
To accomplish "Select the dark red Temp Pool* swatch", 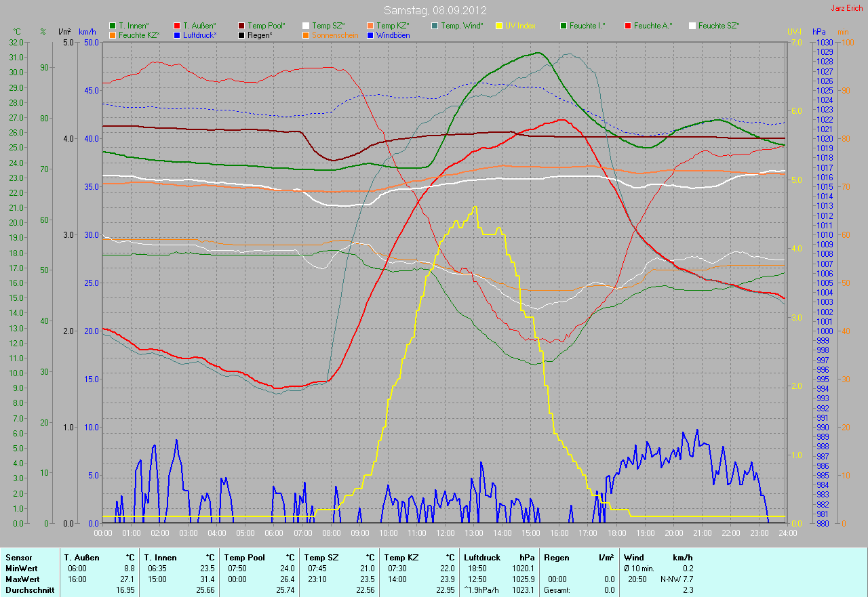I will click(242, 26).
